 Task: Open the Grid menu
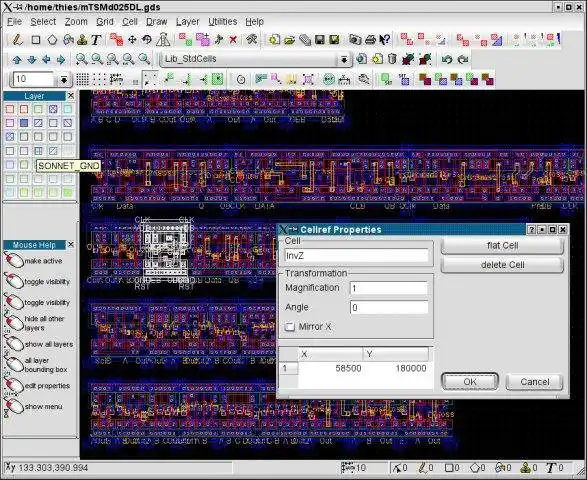tap(105, 22)
